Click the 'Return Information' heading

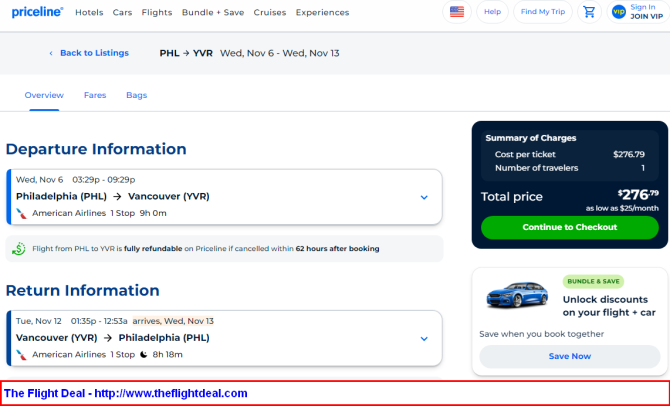tap(82, 290)
